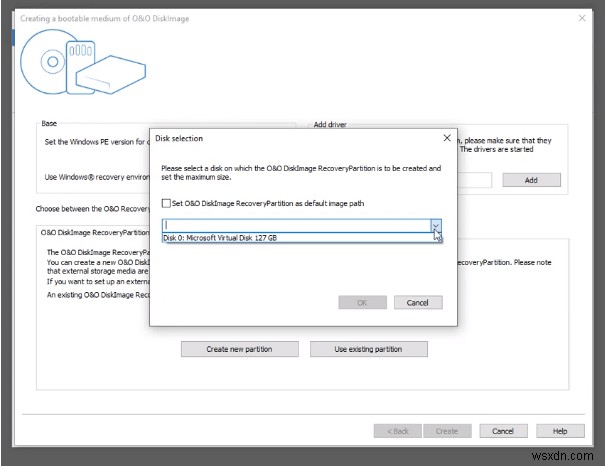Screen dimensions: 605x466
Task: Click the Back button in wizard
Action: point(397,431)
